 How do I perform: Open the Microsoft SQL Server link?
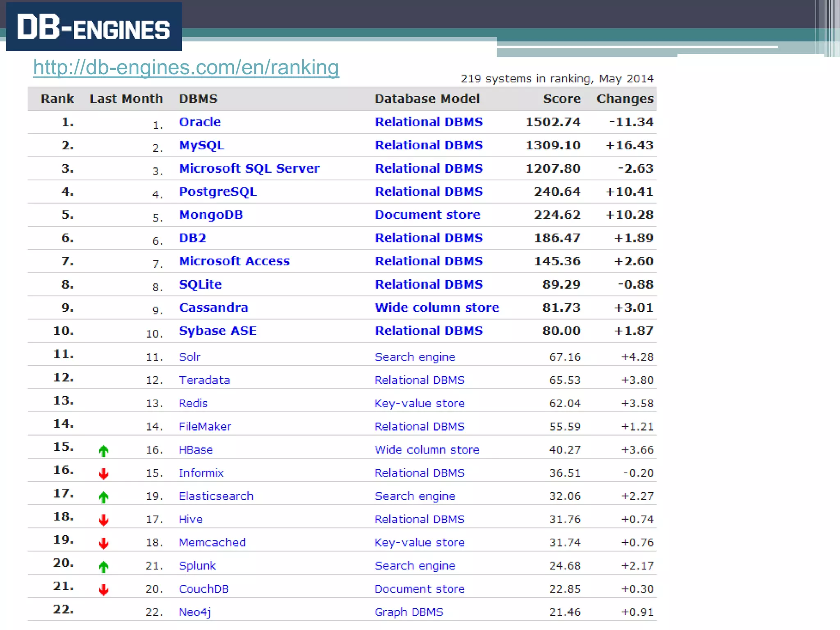click(x=249, y=168)
